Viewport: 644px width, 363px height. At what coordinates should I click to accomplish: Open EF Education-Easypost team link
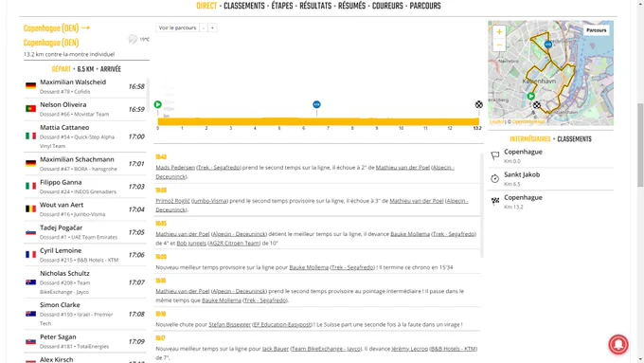282,325
